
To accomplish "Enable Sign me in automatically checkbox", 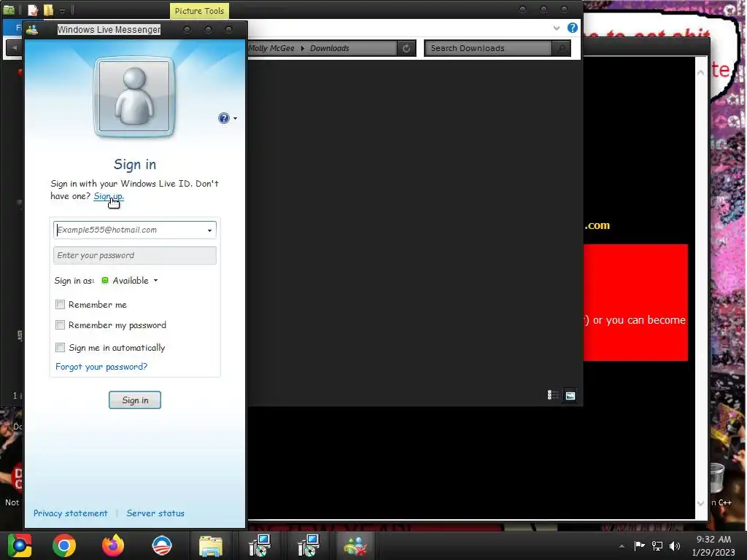I will click(60, 347).
